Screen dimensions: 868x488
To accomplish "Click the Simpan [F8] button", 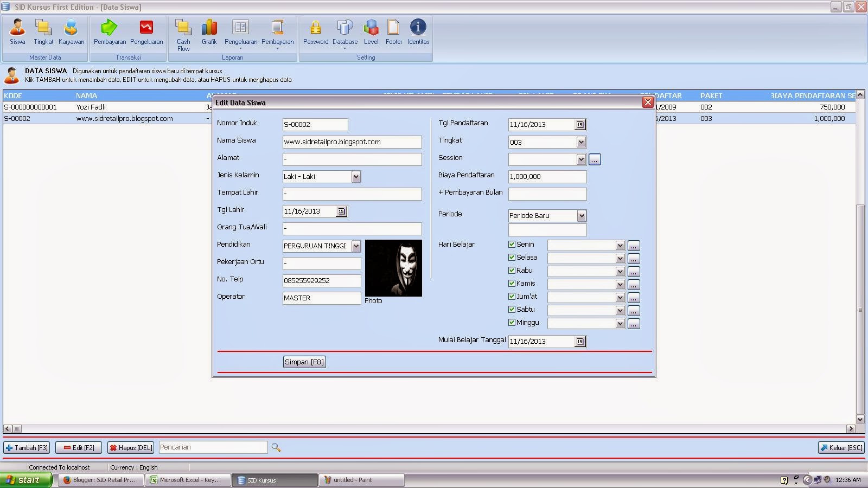I will [304, 362].
